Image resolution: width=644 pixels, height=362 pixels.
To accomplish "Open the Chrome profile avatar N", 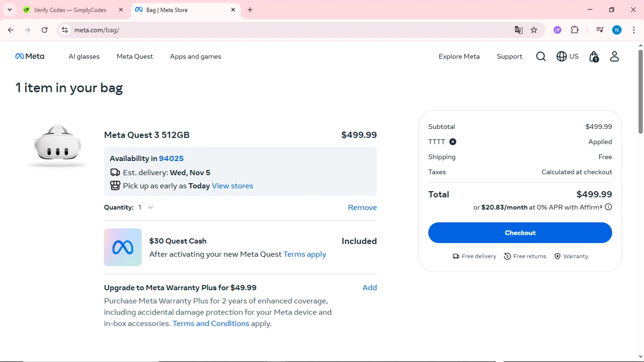I will pyautogui.click(x=617, y=30).
